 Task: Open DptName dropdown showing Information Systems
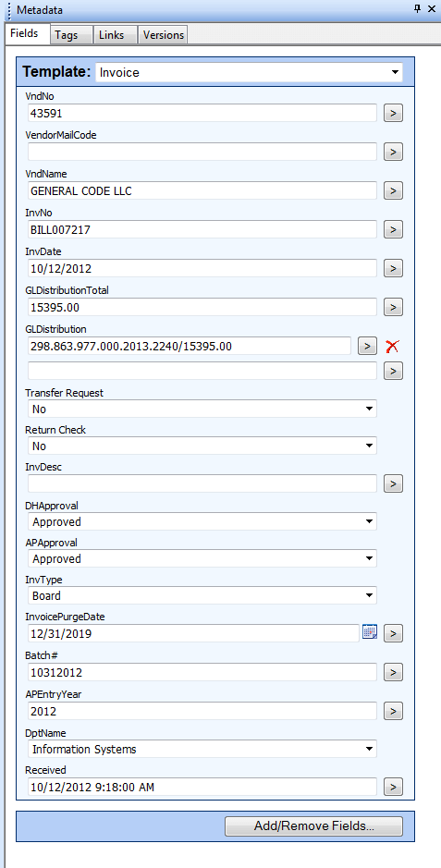[x=202, y=749]
